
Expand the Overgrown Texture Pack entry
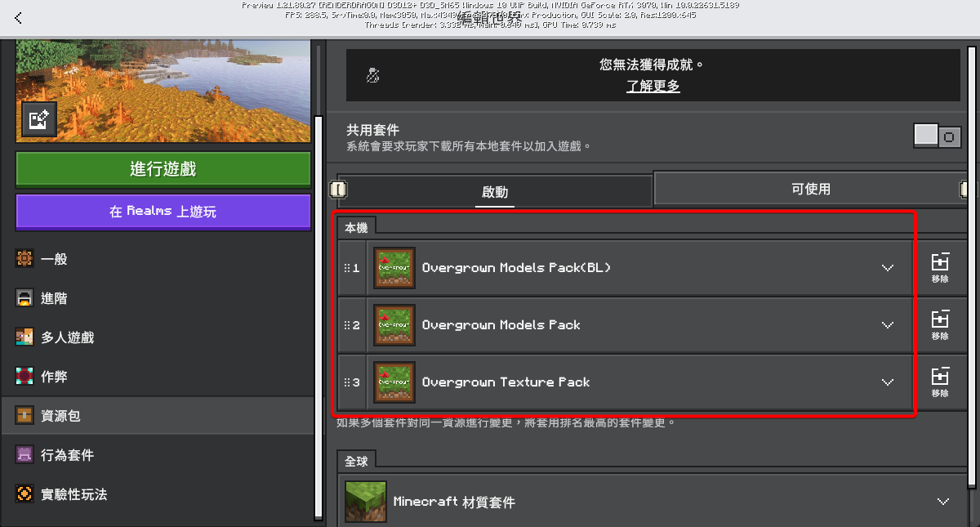[x=888, y=382]
